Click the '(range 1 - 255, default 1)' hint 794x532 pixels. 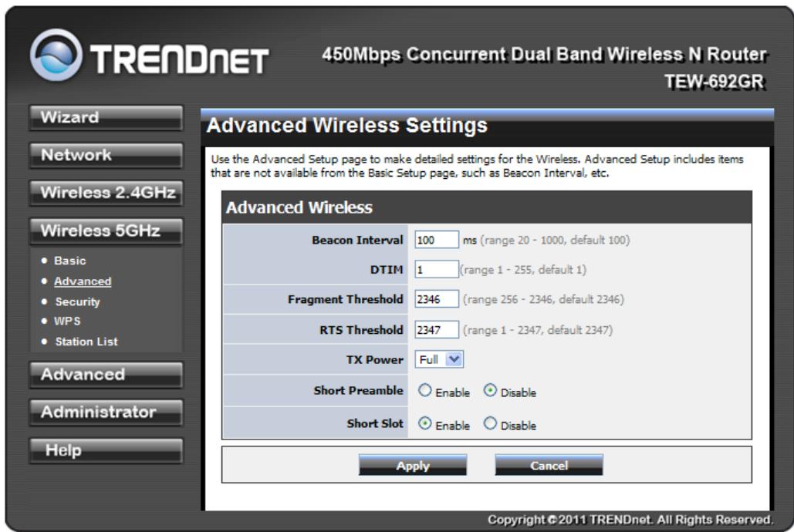click(x=523, y=270)
